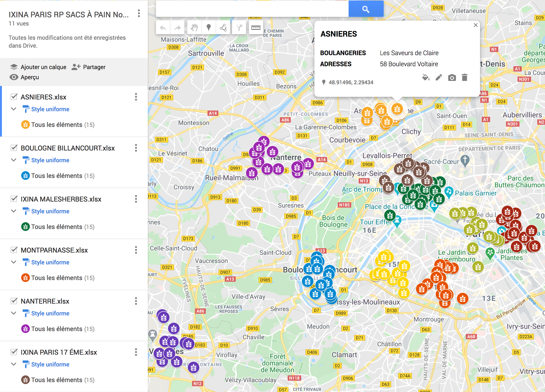
Task: Click the edit pencil in ASNIERES popup
Action: click(439, 78)
